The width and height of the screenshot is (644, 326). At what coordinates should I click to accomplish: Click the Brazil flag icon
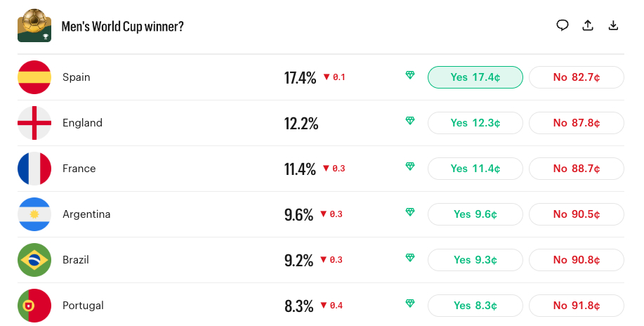coord(34,260)
